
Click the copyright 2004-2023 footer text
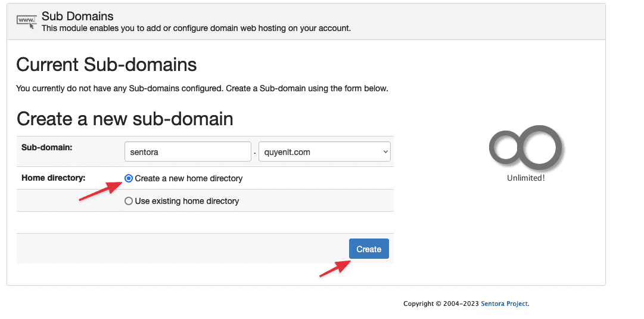[x=441, y=303]
